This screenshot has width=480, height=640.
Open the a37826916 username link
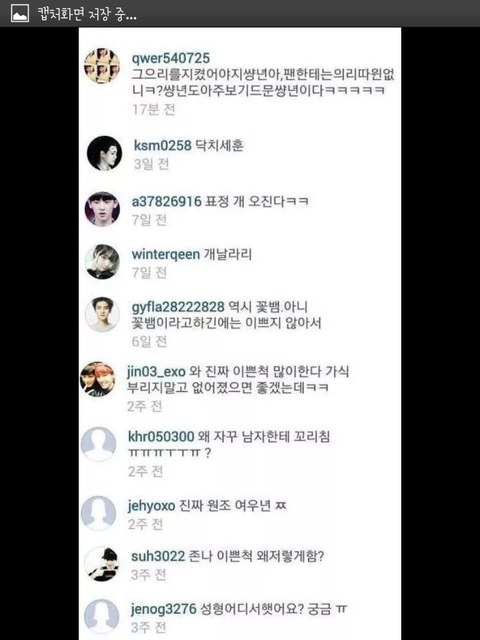tap(167, 201)
